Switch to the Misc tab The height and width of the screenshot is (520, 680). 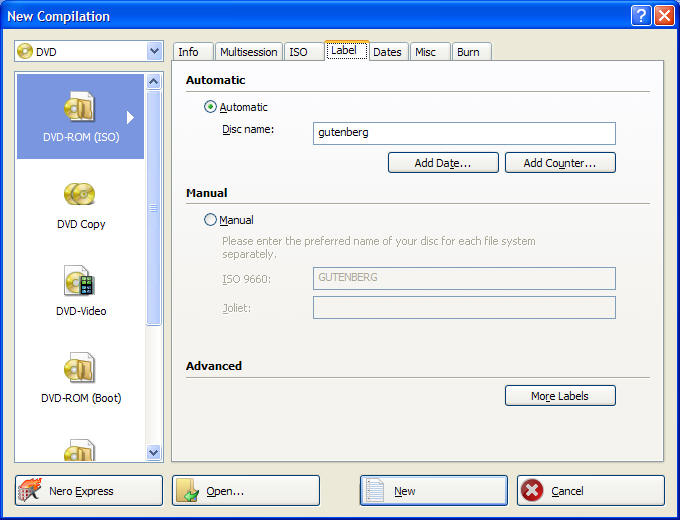429,52
